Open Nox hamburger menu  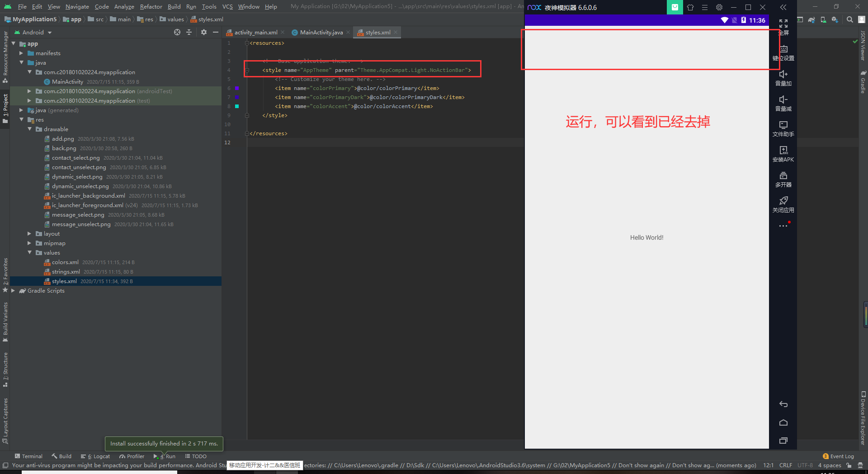705,7
